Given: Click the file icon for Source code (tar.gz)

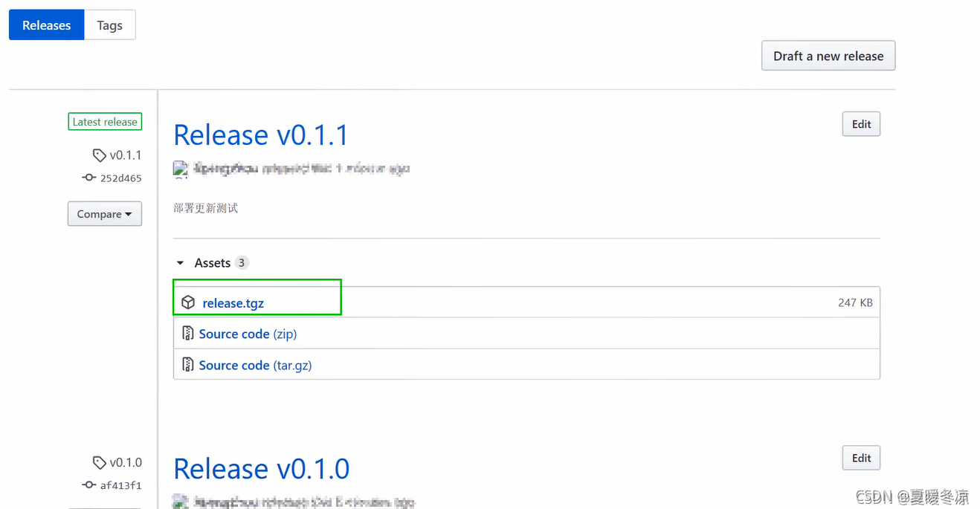Looking at the screenshot, I should 188,365.
